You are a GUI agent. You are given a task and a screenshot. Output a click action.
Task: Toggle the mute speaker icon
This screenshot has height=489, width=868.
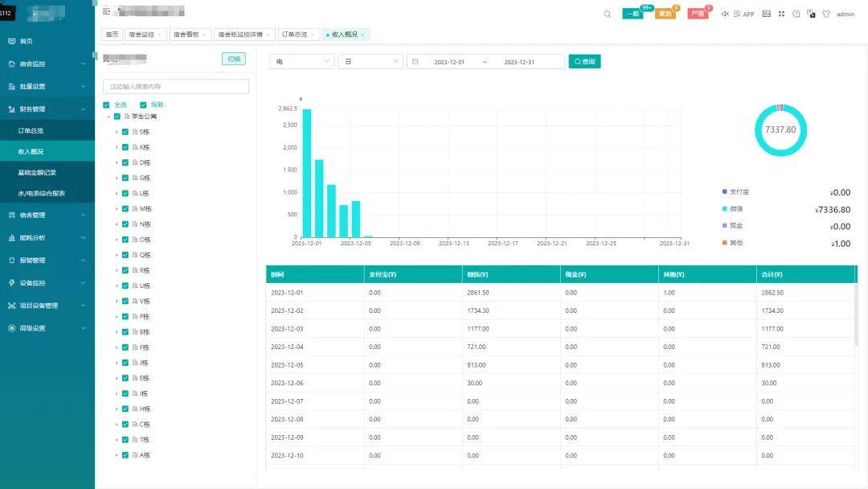[725, 14]
